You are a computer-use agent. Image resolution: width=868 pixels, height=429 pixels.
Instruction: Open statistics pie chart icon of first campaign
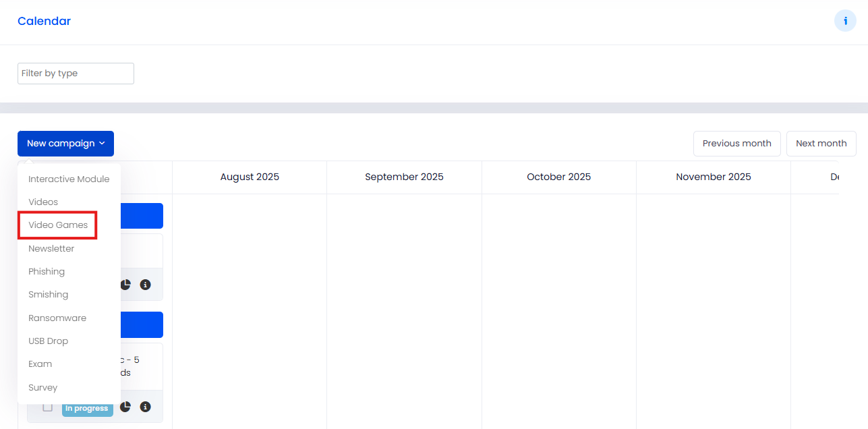tap(125, 285)
